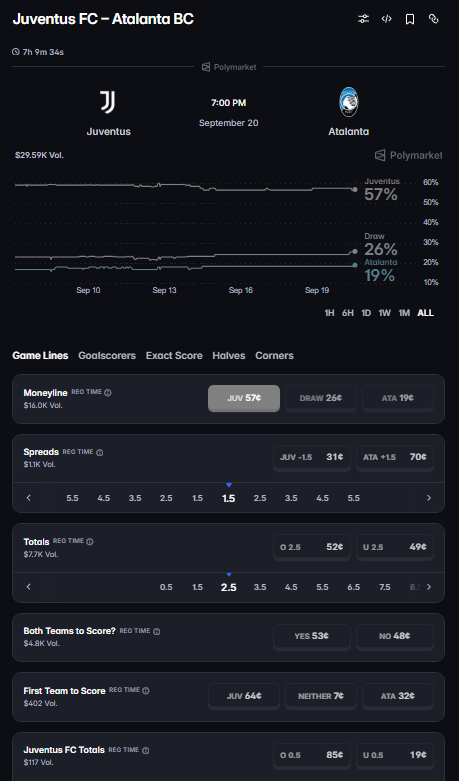Select the Game Lines tab
Screen dimensions: 459x781
(x=40, y=356)
